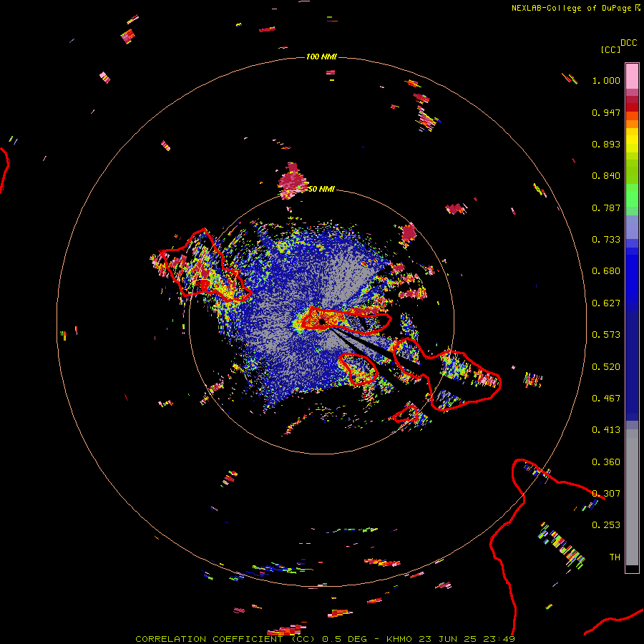The height and width of the screenshot is (644, 644).
Task: Click the yellow segment of the color bar
Action: coord(632,141)
